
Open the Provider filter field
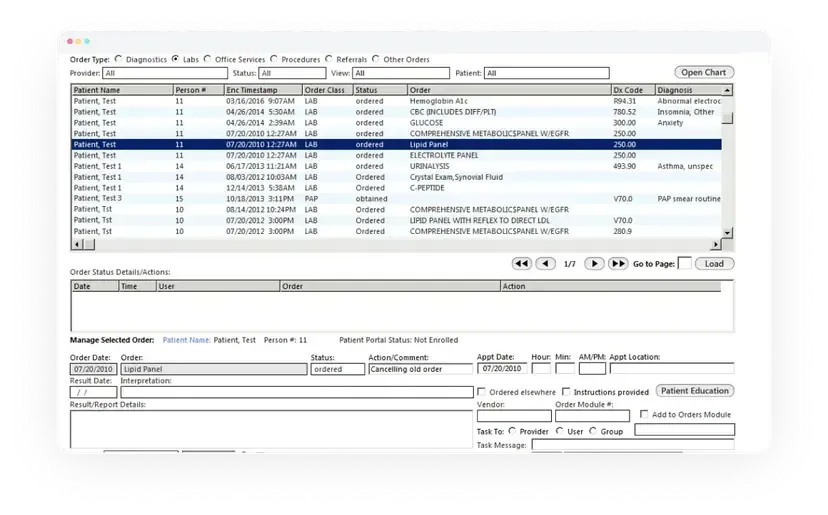click(165, 73)
